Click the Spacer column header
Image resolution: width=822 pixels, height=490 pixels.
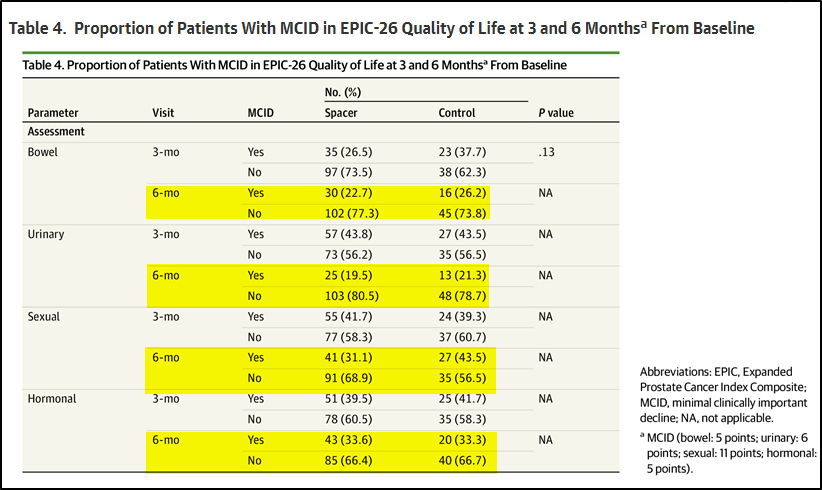click(x=341, y=113)
